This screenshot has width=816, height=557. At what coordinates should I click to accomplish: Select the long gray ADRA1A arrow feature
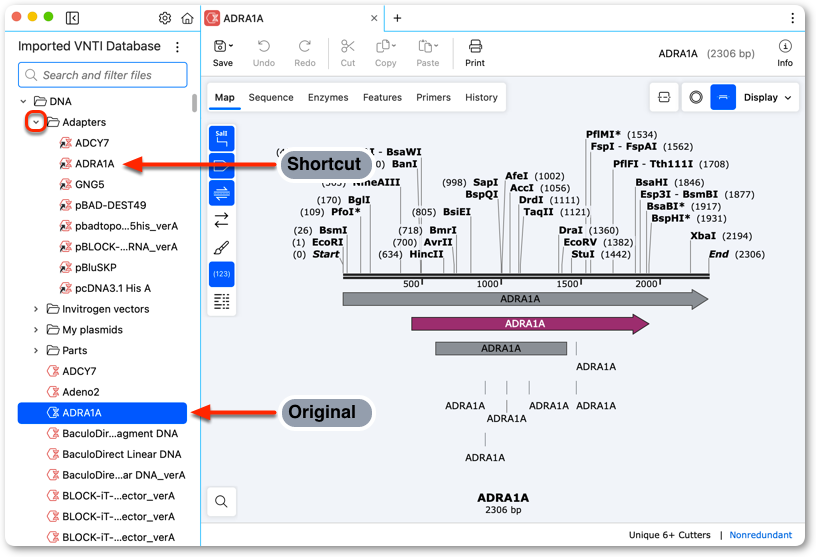point(526,299)
